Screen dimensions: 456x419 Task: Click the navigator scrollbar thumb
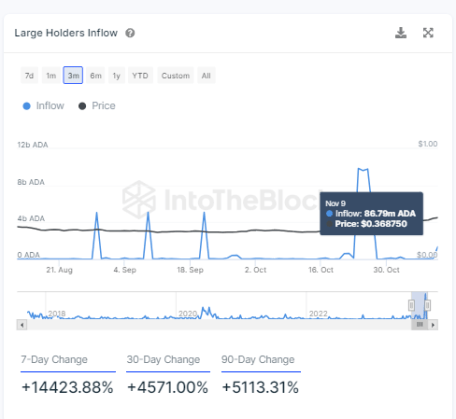420,325
